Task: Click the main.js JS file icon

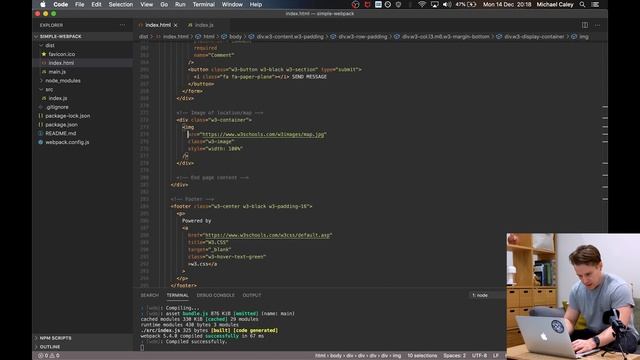Action: tap(44, 72)
